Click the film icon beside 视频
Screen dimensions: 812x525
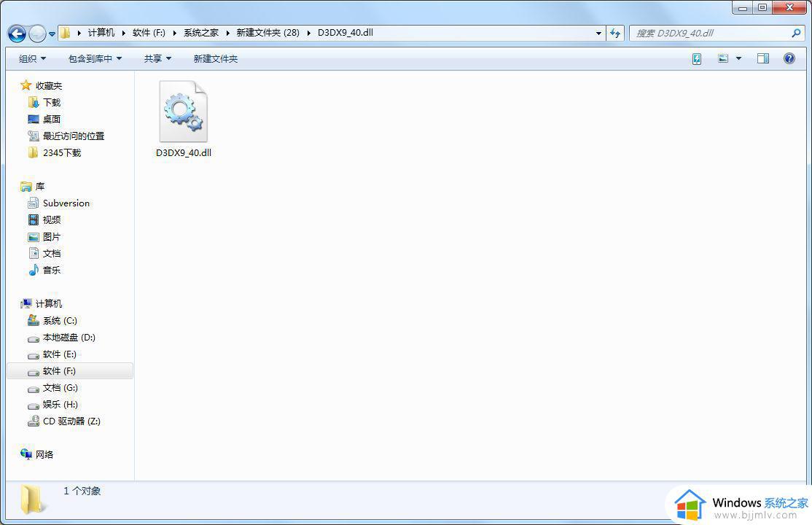coord(33,219)
